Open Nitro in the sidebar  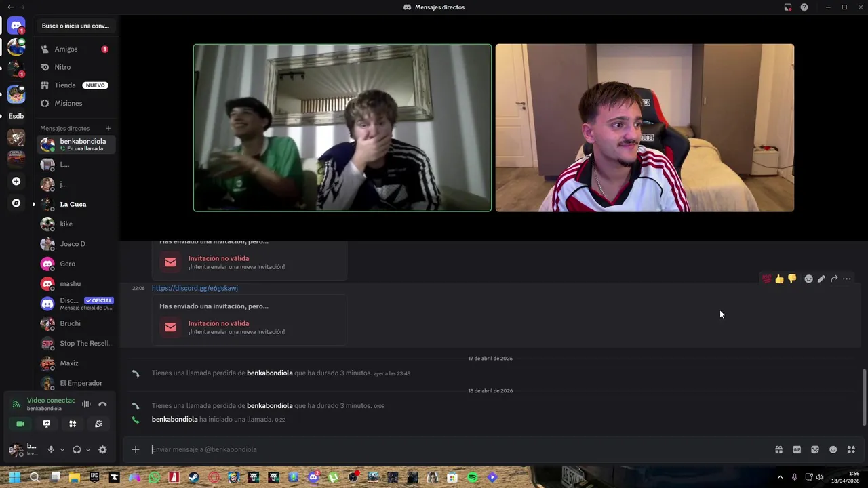tap(76, 67)
